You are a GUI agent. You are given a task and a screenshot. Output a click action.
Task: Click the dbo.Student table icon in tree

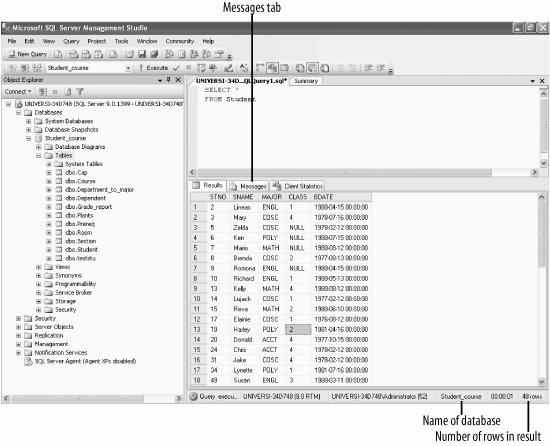(59, 250)
